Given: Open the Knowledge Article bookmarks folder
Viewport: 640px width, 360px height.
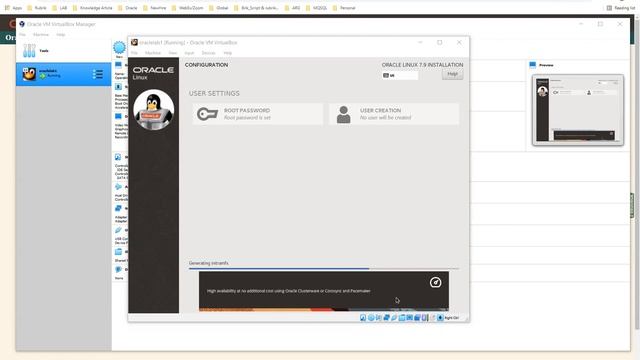Looking at the screenshot, I should tap(92, 8).
